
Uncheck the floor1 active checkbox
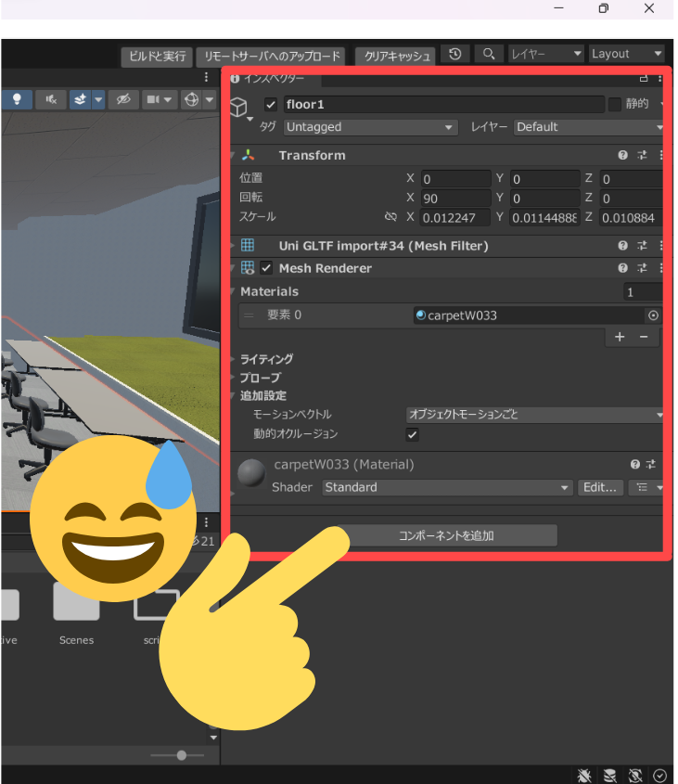[271, 105]
